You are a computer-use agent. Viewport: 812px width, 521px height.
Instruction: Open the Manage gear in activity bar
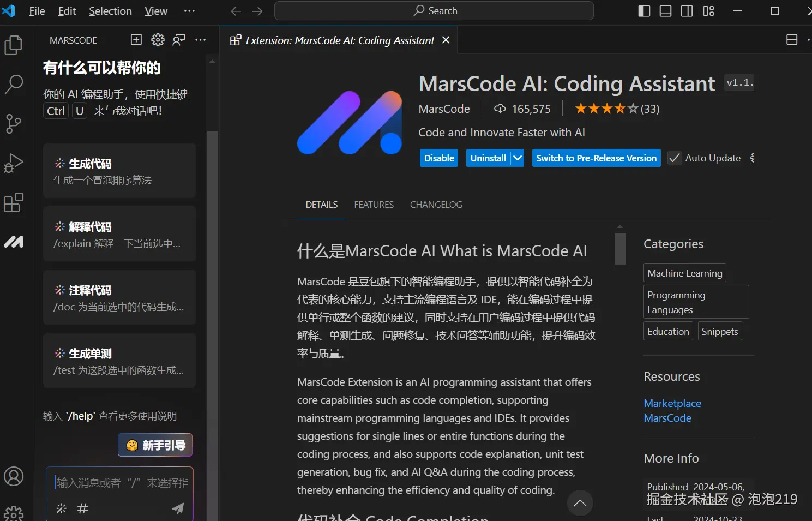(x=14, y=514)
